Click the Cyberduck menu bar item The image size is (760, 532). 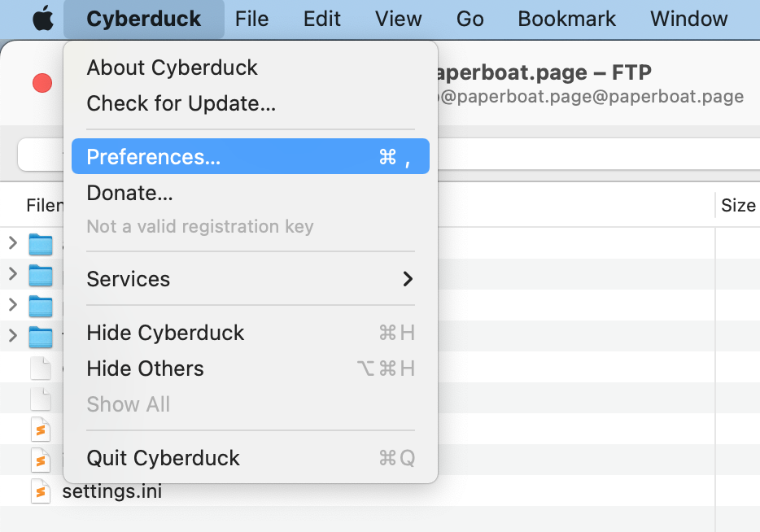click(x=143, y=19)
